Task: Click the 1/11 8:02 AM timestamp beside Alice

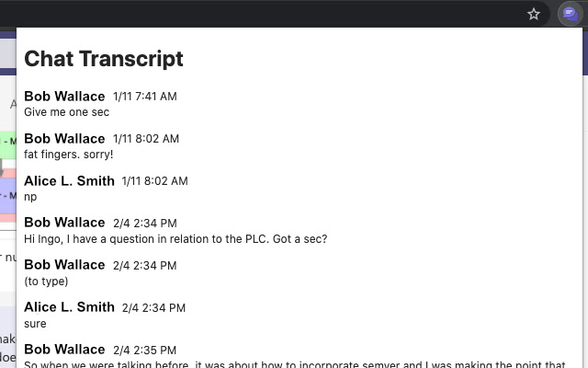Action: coord(154,181)
